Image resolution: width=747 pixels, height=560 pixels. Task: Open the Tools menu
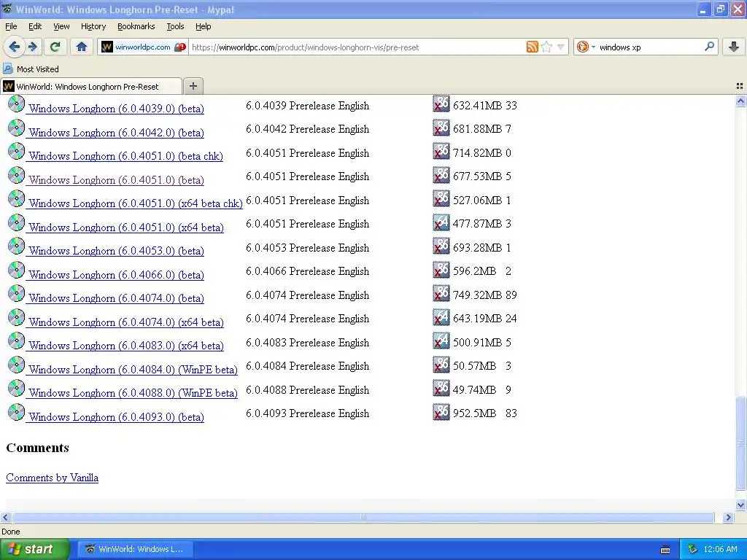(x=175, y=26)
